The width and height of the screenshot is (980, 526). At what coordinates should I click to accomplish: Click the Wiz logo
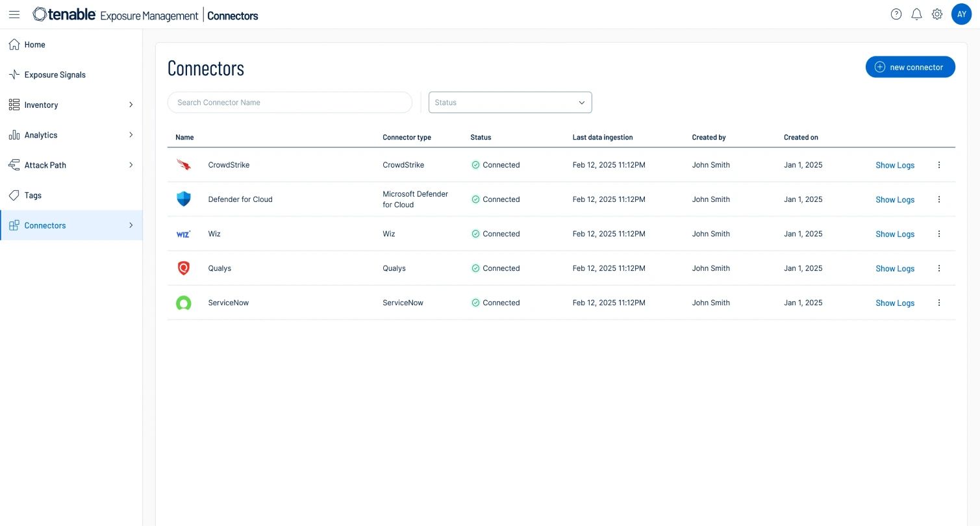tap(184, 234)
